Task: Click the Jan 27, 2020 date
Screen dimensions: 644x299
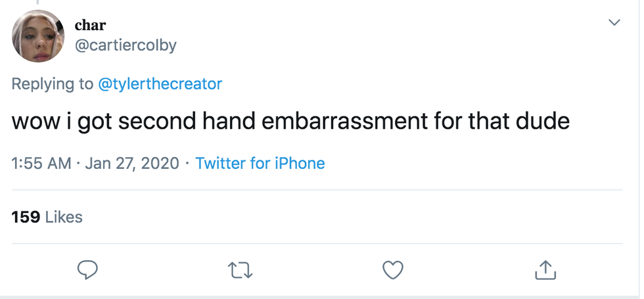Action: pos(131,163)
